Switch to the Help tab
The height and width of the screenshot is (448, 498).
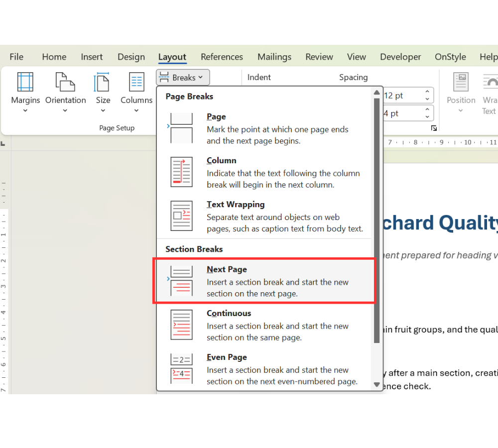[x=489, y=57]
